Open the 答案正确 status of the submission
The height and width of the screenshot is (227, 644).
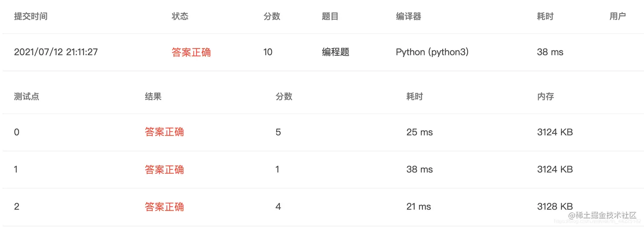click(x=191, y=52)
